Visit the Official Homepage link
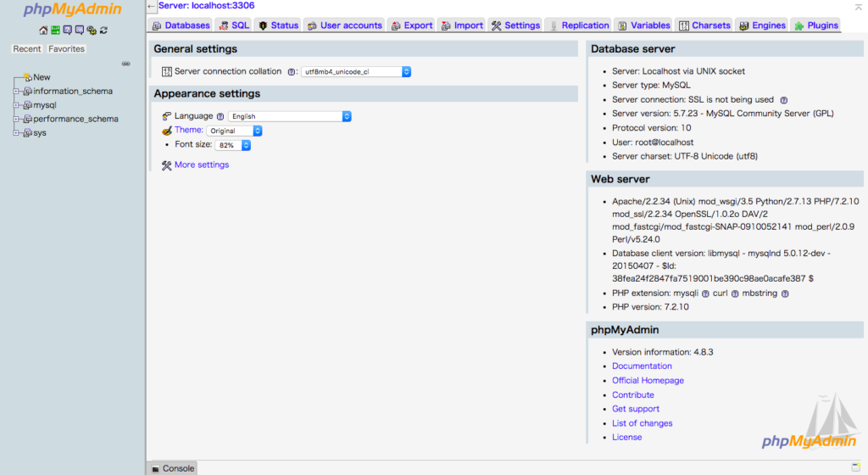Viewport: 868px width, 475px height. (x=648, y=380)
